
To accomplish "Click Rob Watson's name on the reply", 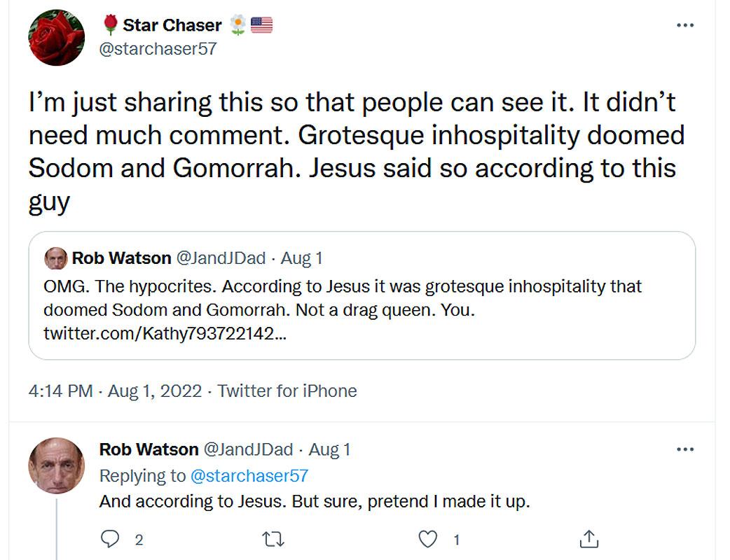I will [x=149, y=449].
